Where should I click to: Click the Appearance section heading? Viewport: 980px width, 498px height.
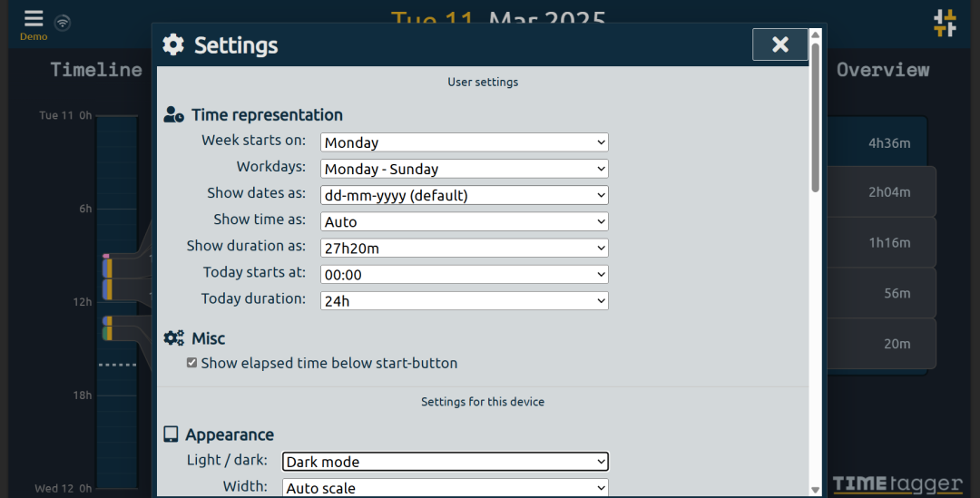pyautogui.click(x=230, y=435)
